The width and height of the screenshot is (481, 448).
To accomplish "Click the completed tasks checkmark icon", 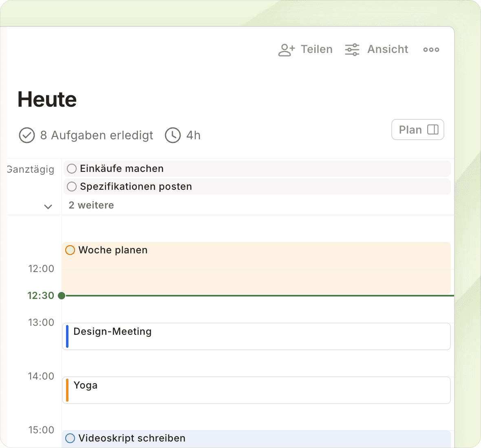I will click(x=27, y=135).
